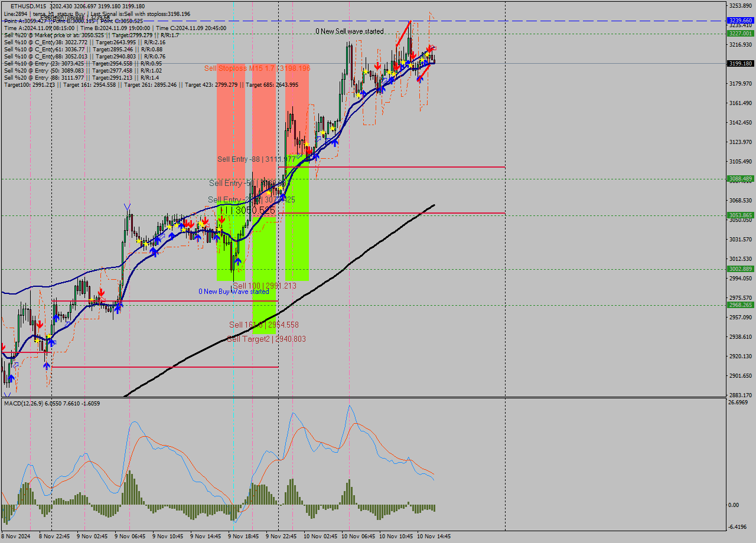Viewport: 756px width, 543px height.
Task: Click the 3031.570 price axis value
Action: tap(741, 240)
